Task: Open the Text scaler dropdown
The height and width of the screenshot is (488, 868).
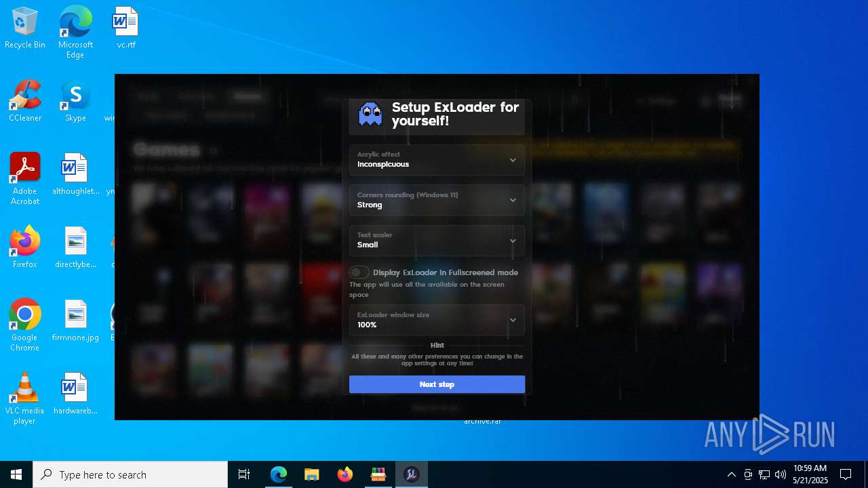Action: 437,241
